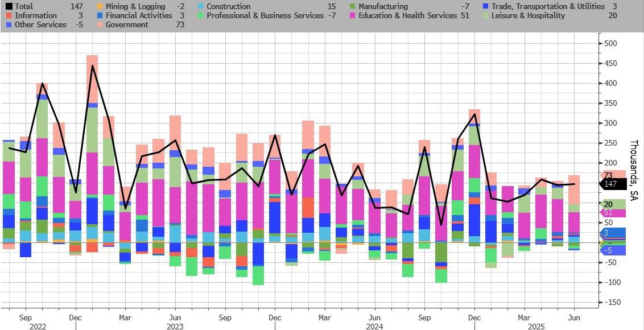644x330 pixels.
Task: Select Professional & Business Services legend item
Action: [264, 16]
